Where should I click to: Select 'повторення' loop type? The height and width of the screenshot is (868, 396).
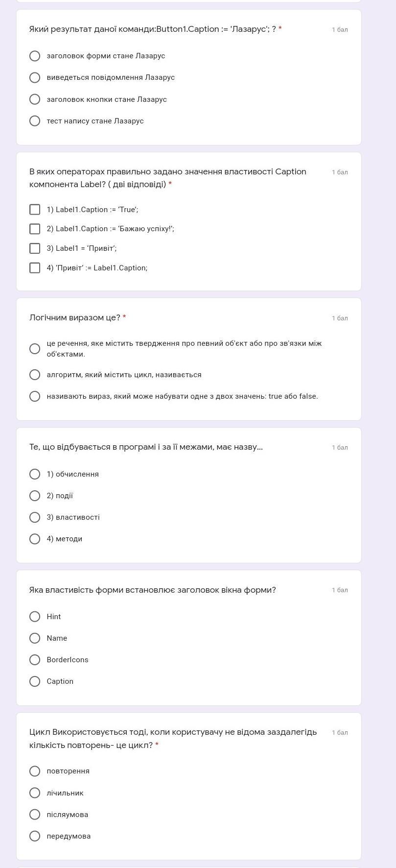point(35,771)
